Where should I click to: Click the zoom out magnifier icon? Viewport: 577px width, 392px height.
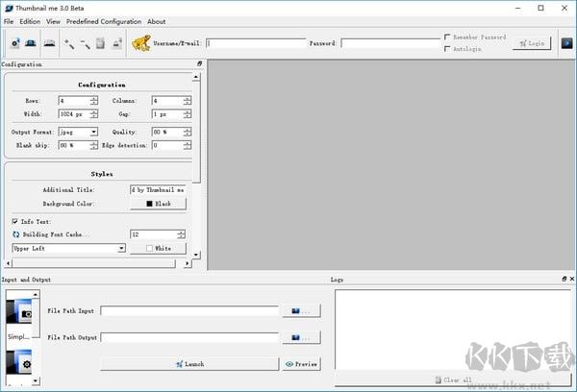(x=85, y=43)
